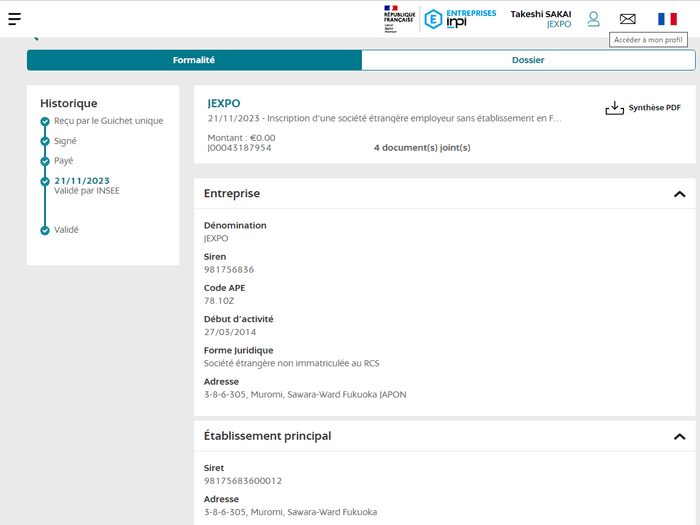
Task: Select the Signé history step
Action: coord(65,141)
